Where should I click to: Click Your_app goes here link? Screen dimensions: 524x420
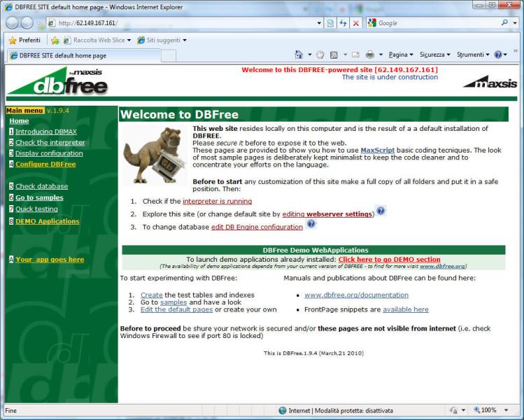(50, 260)
